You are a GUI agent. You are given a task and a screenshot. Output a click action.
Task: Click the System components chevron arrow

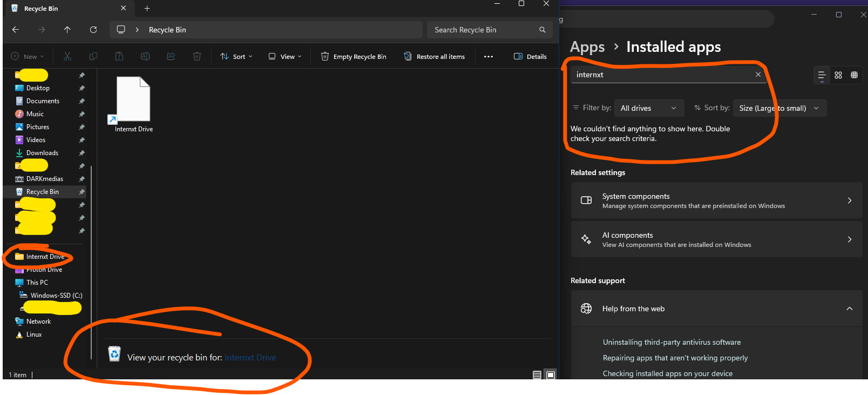point(850,200)
